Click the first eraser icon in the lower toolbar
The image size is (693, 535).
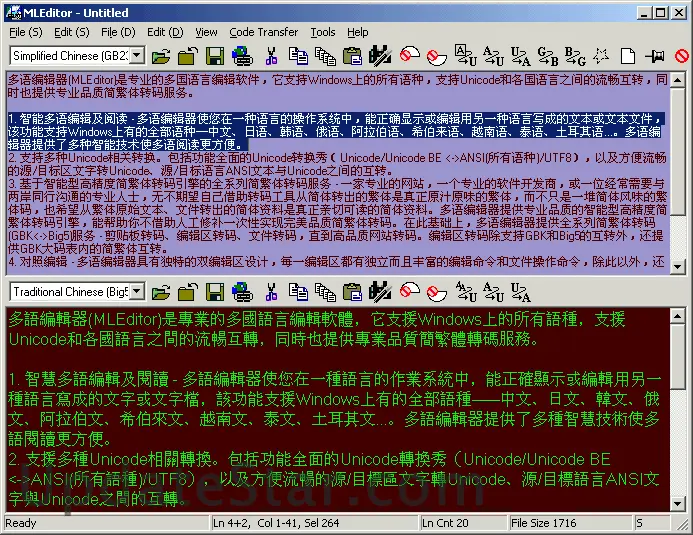(x=409, y=292)
